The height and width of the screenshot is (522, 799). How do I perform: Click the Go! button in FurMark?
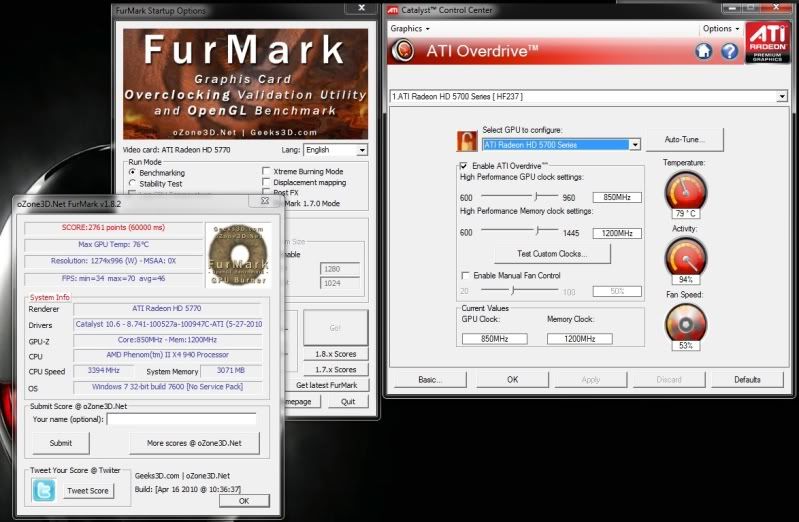pos(336,328)
